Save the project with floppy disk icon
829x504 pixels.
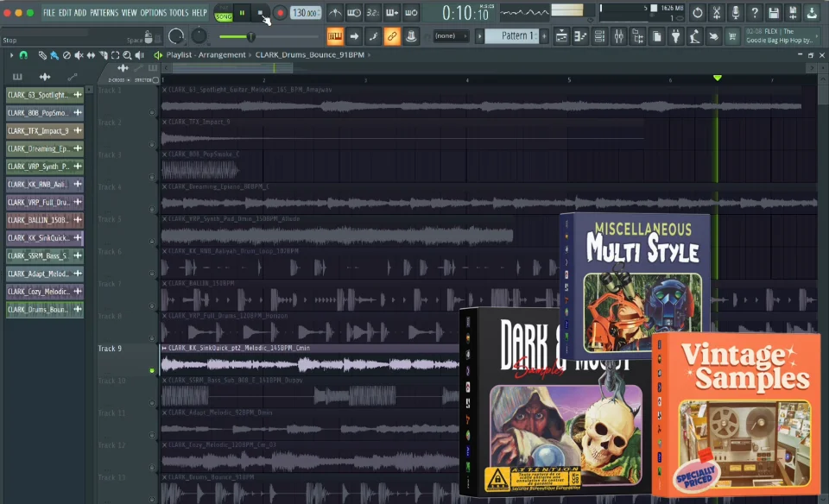tap(774, 13)
